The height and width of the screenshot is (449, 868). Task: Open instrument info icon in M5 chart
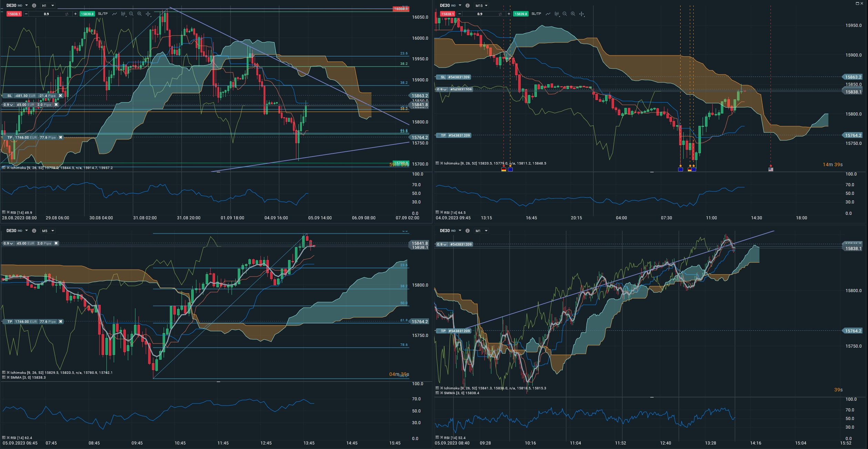(34, 231)
